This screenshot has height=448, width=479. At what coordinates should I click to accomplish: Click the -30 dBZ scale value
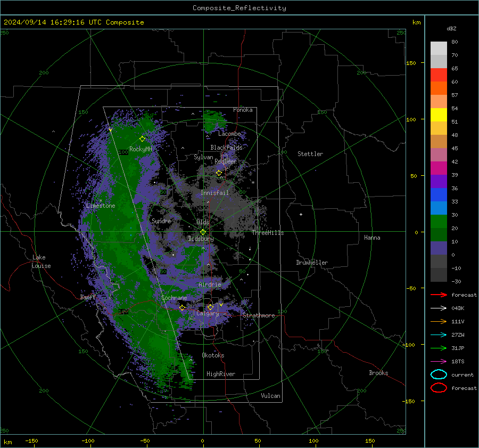[456, 281]
